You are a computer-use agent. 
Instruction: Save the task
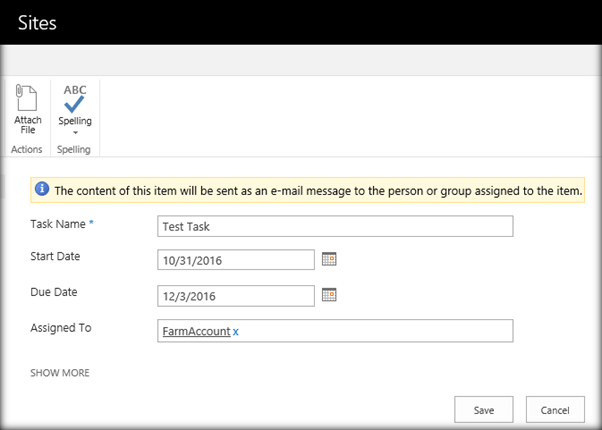484,409
